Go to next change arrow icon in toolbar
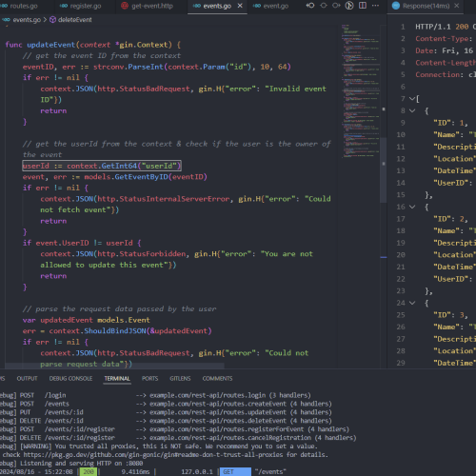Image resolution: width=476 pixels, height=476 pixels. pyautogui.click(x=336, y=6)
